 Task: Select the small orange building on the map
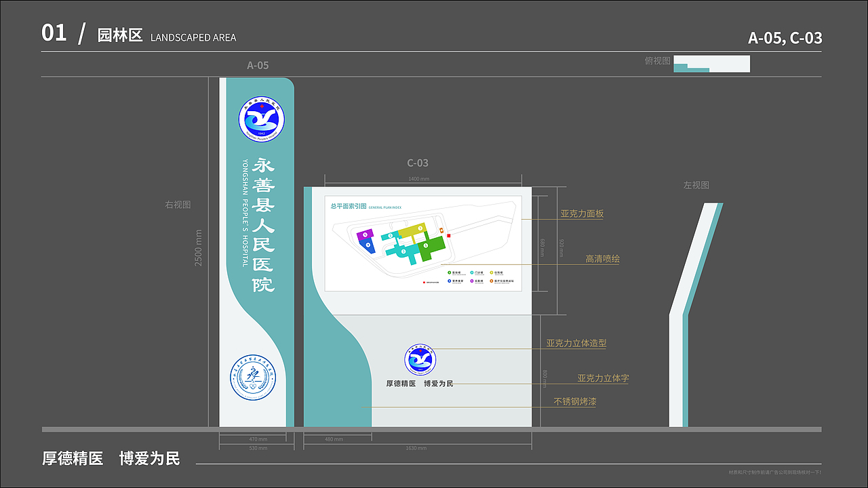pyautogui.click(x=441, y=230)
